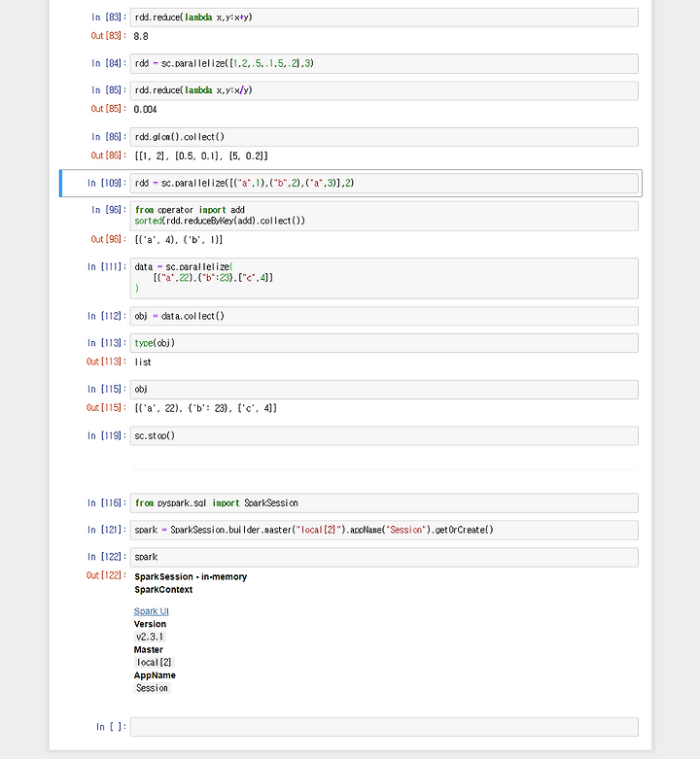This screenshot has height=759, width=700.
Task: Select cell In [115] containing obj
Action: [x=384, y=390]
